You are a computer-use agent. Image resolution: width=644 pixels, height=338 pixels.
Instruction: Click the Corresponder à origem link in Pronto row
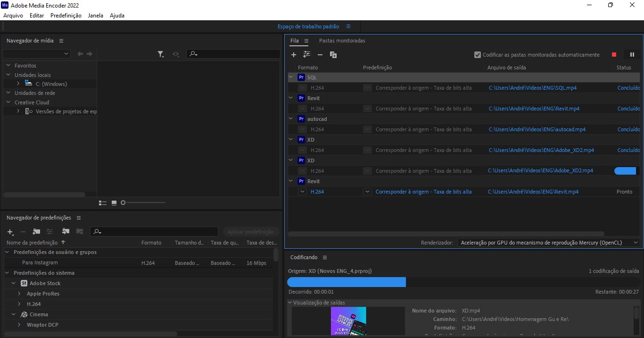423,192
